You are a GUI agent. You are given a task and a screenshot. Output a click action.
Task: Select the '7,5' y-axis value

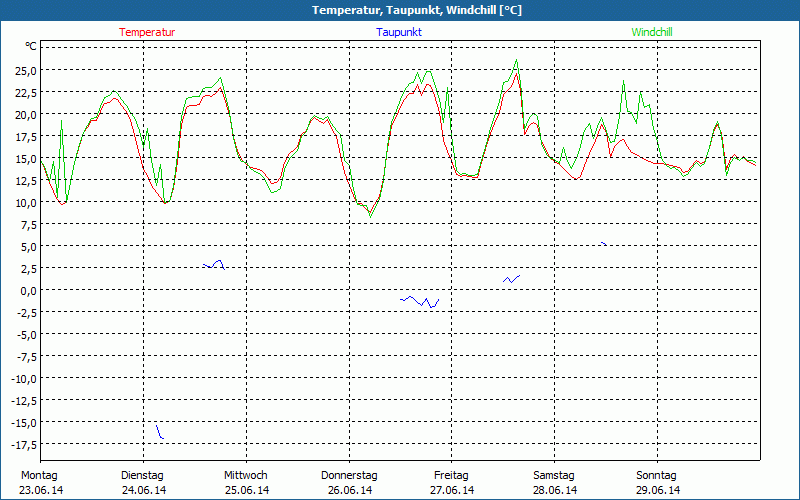click(28, 224)
